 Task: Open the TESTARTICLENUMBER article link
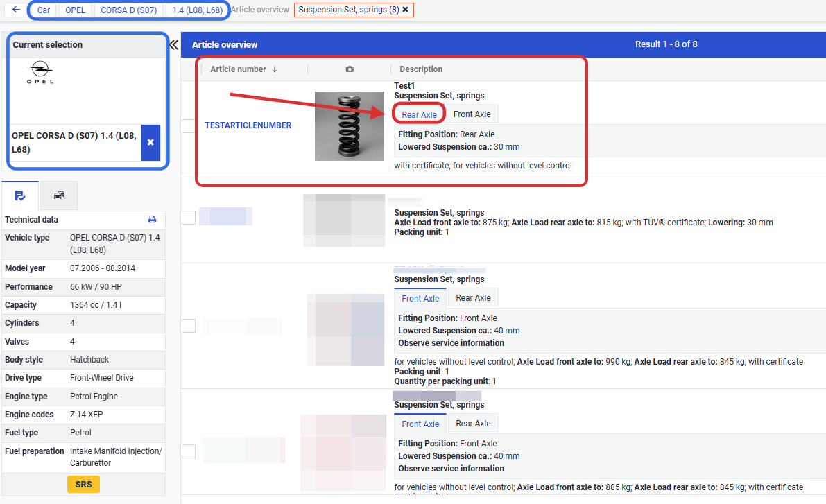coord(248,125)
